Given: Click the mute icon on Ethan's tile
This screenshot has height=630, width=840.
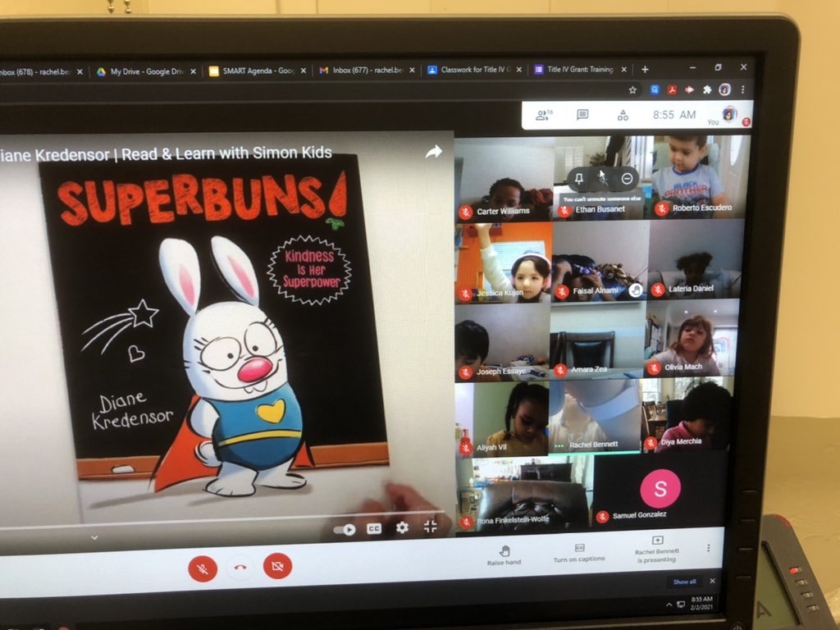Looking at the screenshot, I should pyautogui.click(x=603, y=178).
